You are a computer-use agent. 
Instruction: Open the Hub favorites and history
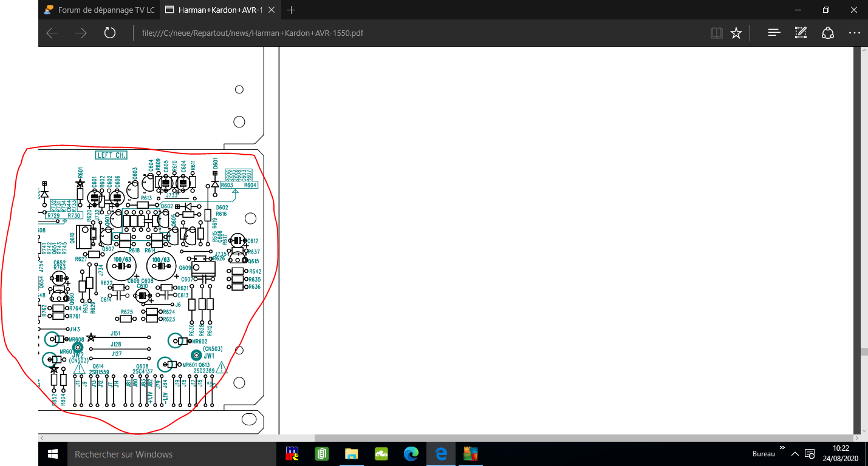point(774,33)
